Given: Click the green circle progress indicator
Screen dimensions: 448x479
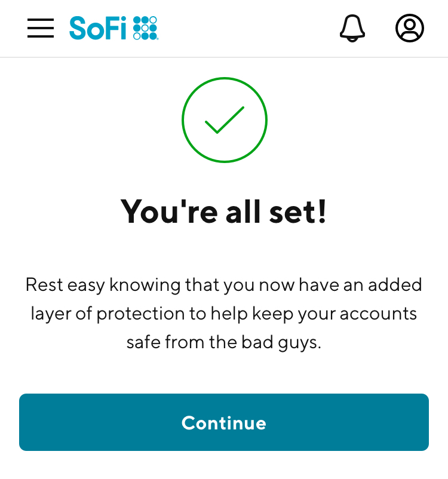Looking at the screenshot, I should (x=224, y=119).
